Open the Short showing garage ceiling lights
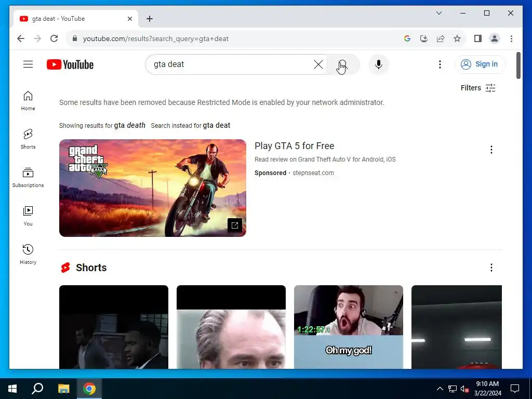This screenshot has width=532, height=399. (x=457, y=327)
